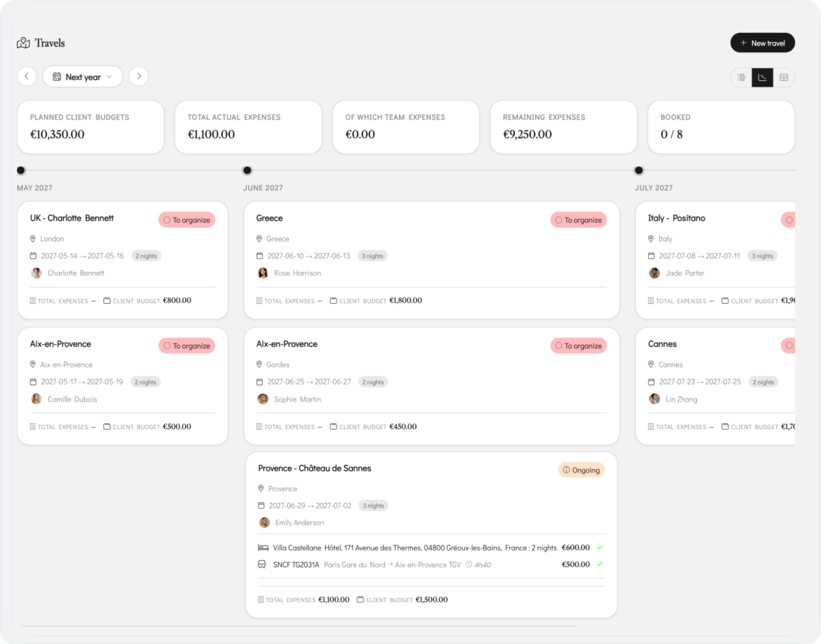Toggle green check on SNCF €500.00 row
Screen dimensions: 821x644
click(x=599, y=564)
